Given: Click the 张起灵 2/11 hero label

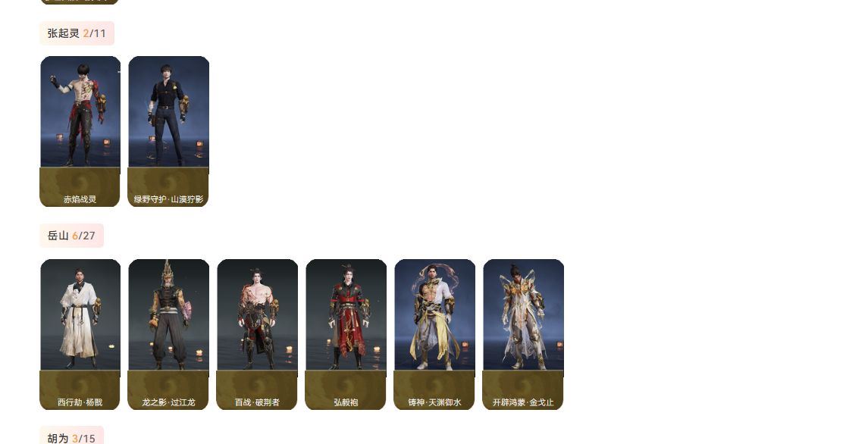Looking at the screenshot, I should pyautogui.click(x=77, y=33).
